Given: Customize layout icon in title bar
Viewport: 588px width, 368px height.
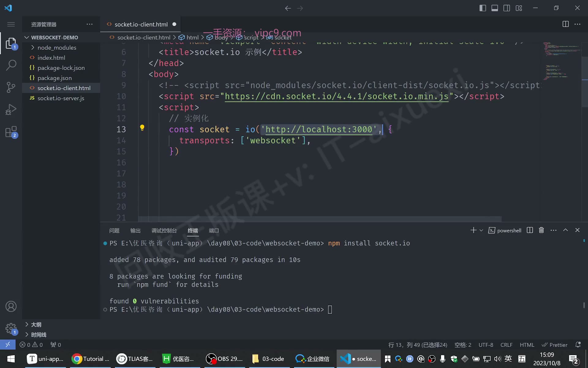Looking at the screenshot, I should coord(519,8).
